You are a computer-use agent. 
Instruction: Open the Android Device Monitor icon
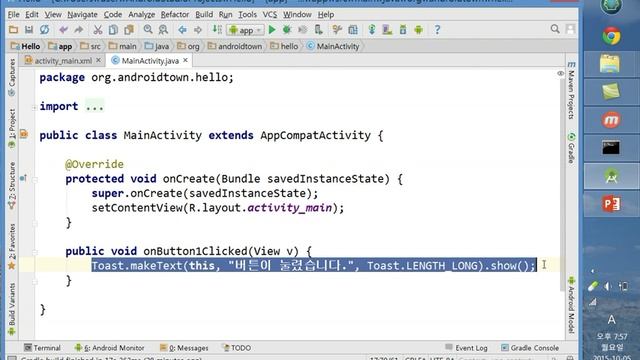click(x=418, y=30)
